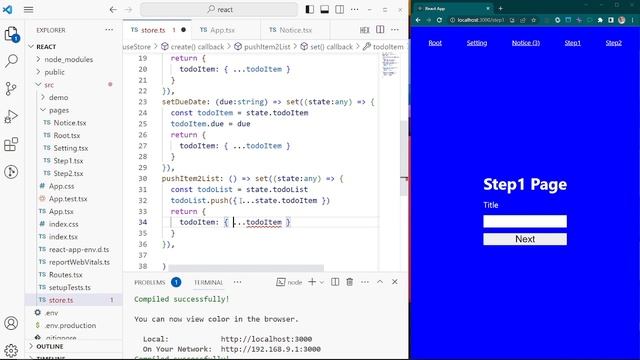This screenshot has width=640, height=360.
Task: Open panel more views ellipsis next to TERMINAL
Action: (x=237, y=282)
